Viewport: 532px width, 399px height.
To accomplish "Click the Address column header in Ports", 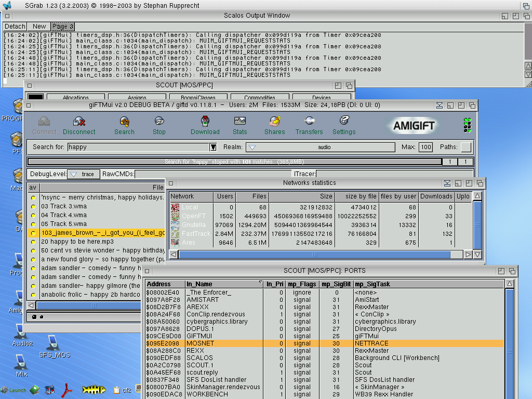I will pos(165,284).
